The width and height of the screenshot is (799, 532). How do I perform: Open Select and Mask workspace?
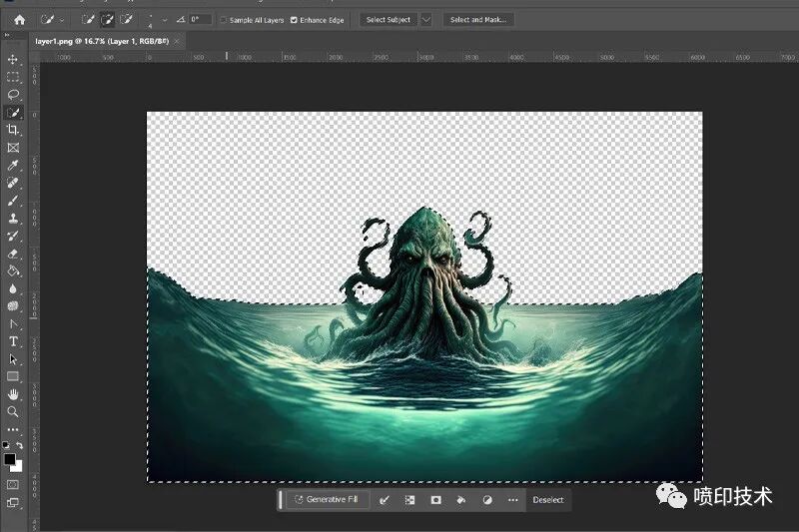[x=478, y=20]
